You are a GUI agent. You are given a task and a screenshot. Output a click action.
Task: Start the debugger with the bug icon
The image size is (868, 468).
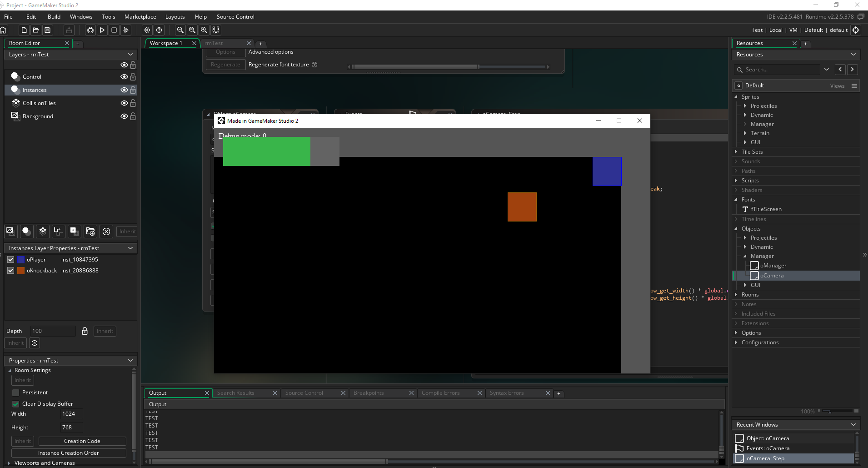point(90,30)
